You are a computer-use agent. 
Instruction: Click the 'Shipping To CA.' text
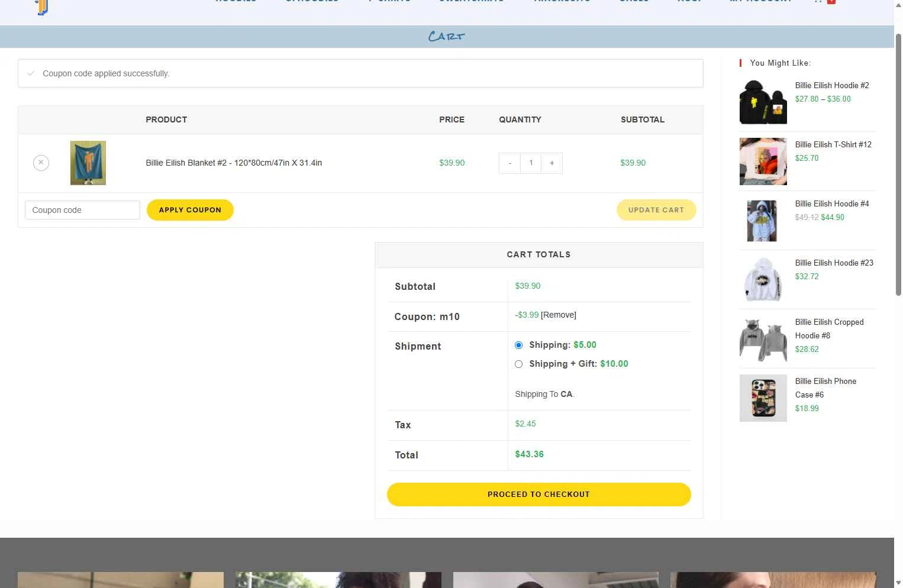point(544,394)
